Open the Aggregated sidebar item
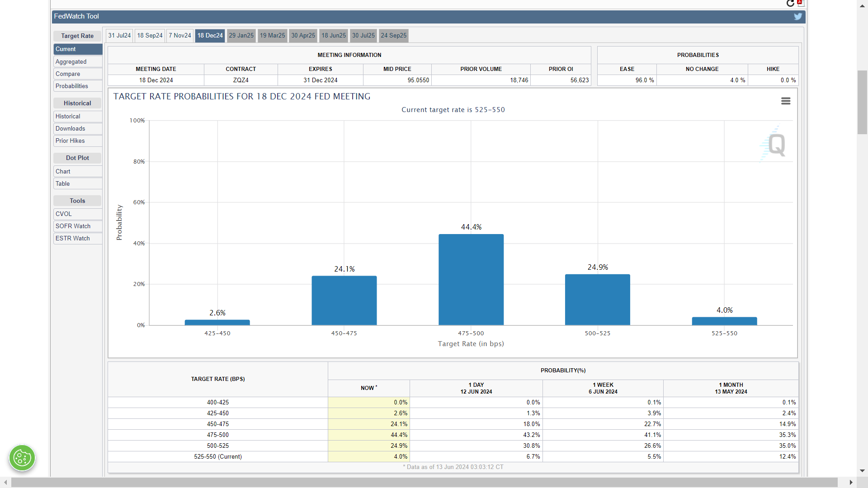Viewport: 868px width, 488px height. click(78, 62)
